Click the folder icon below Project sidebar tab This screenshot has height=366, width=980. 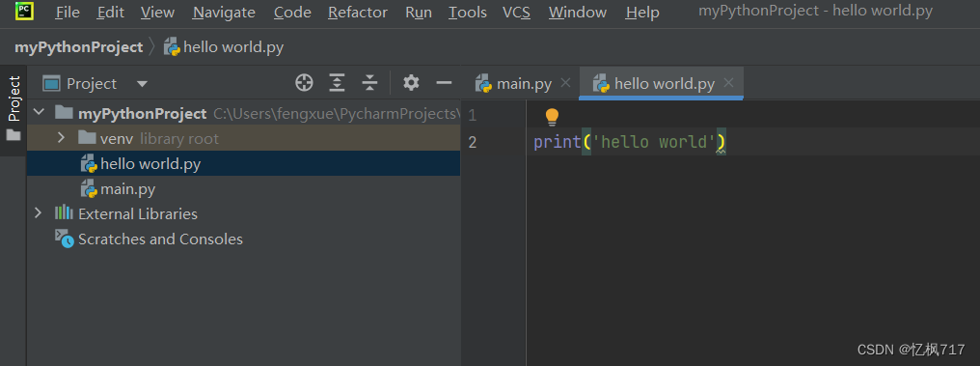[x=14, y=135]
